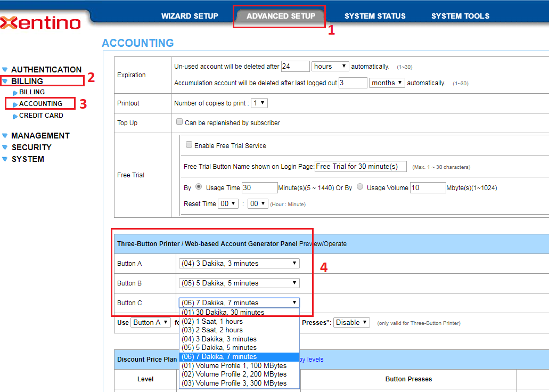Collapse the BILLING section arrow
This screenshot has width=549, height=392.
click(x=5, y=81)
